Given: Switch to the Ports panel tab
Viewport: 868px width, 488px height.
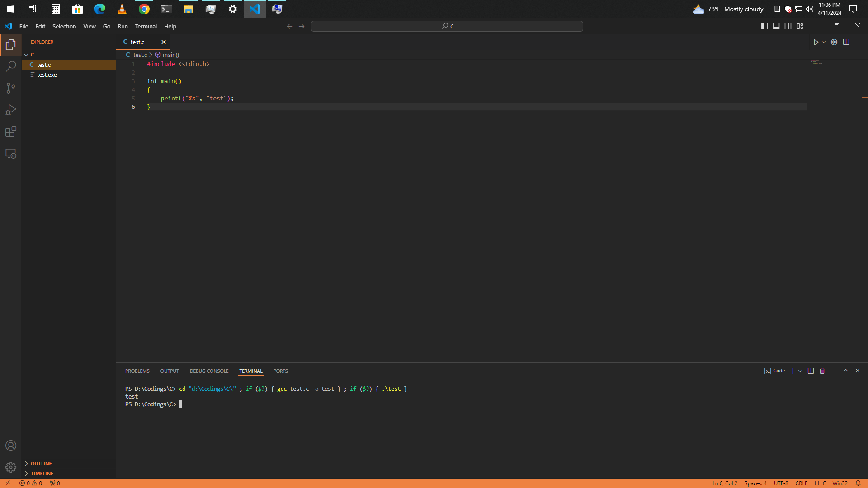Looking at the screenshot, I should [280, 371].
